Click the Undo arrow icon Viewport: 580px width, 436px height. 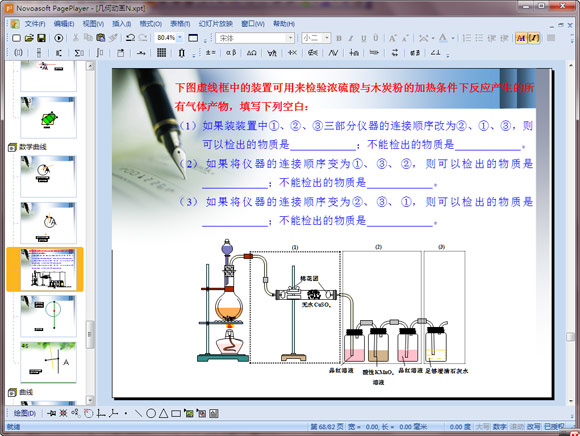click(130, 37)
